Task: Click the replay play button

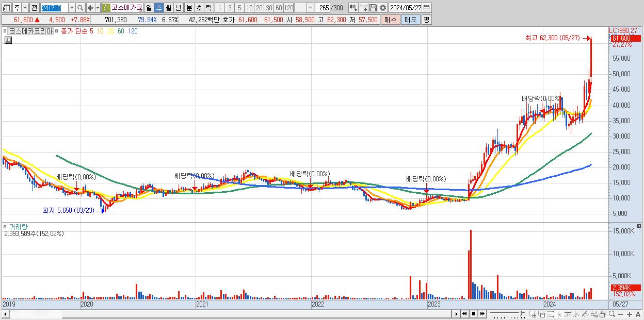Action: click(457, 314)
